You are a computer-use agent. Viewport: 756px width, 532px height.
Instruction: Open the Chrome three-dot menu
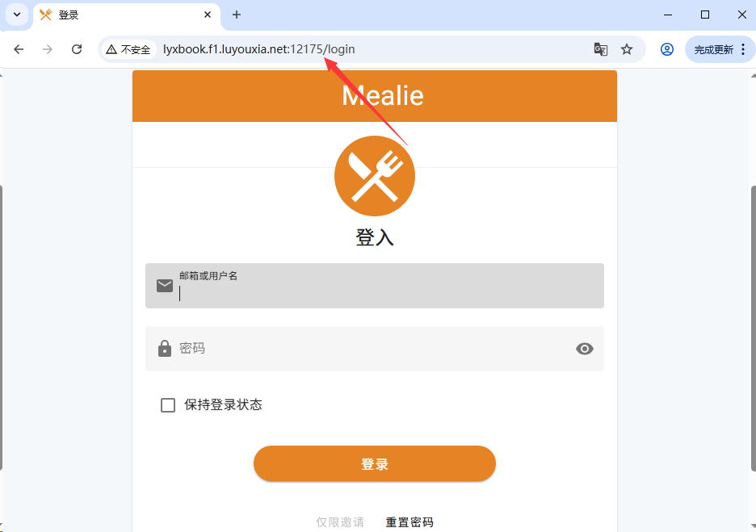tap(743, 49)
